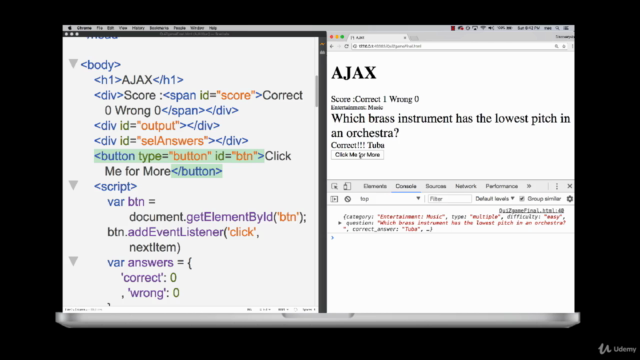Open the Bookmarks menu
This screenshot has width=640, height=360.
[159, 28]
